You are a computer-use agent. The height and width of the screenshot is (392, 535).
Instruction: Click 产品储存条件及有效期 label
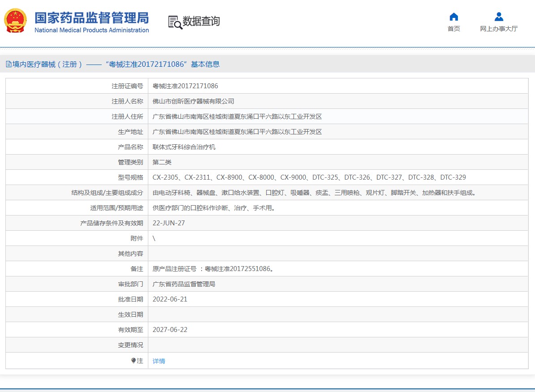coord(112,223)
